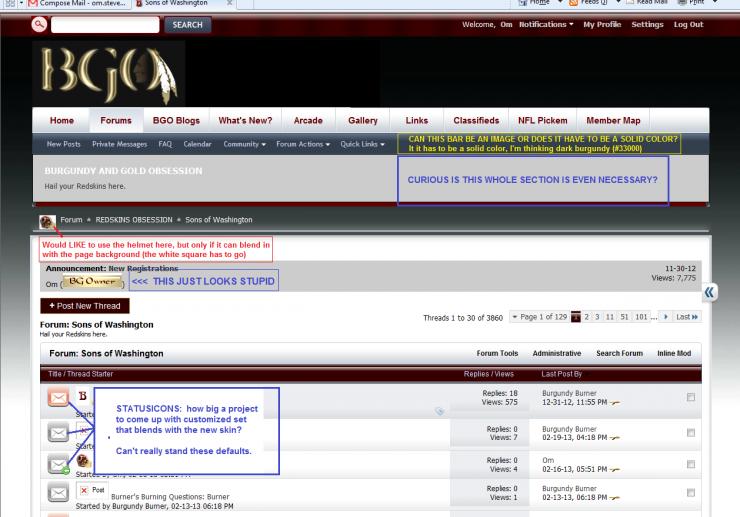Open the What's New? tab
This screenshot has width=740, height=517.
click(245, 120)
